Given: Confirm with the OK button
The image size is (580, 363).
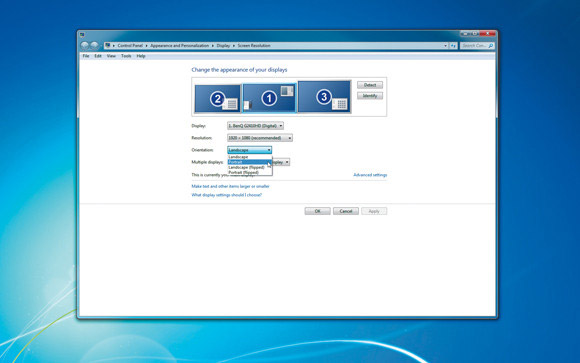Looking at the screenshot, I should (317, 211).
